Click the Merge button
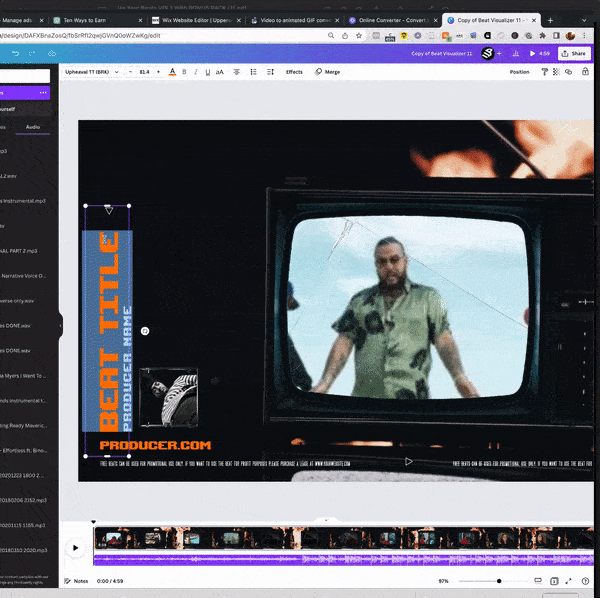Image resolution: width=600 pixels, height=598 pixels. [x=328, y=72]
